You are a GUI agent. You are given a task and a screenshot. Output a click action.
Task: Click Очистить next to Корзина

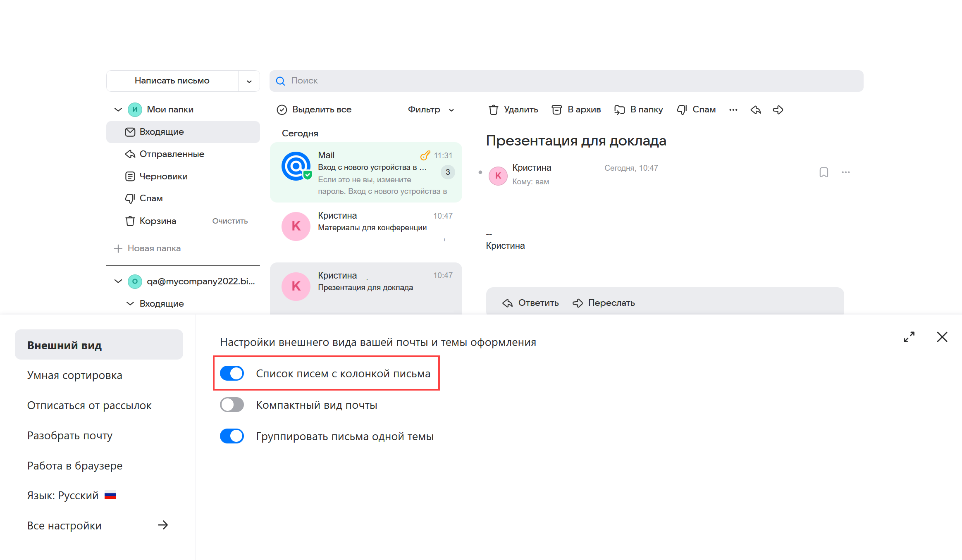[x=230, y=221]
